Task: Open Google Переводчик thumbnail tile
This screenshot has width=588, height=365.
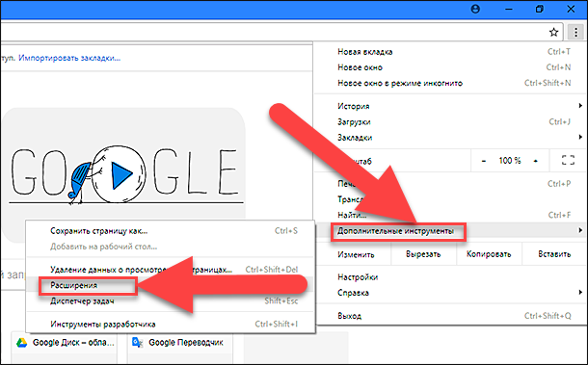Action: (180, 348)
